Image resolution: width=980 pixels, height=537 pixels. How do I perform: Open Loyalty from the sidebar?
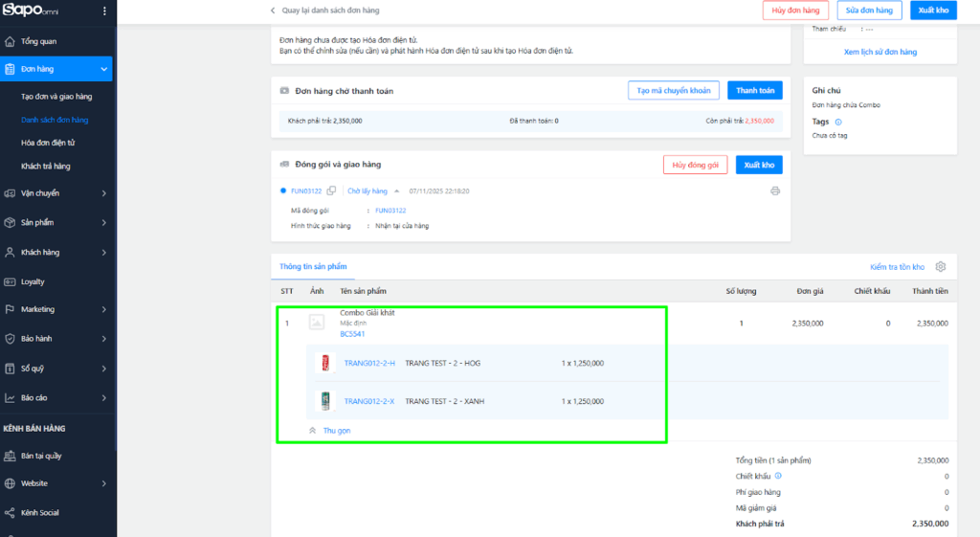[x=33, y=282]
